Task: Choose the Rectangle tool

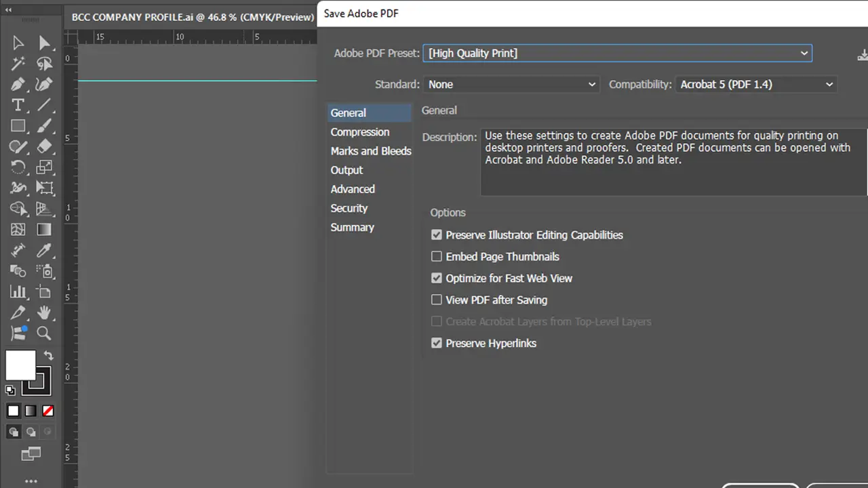Action: point(18,125)
